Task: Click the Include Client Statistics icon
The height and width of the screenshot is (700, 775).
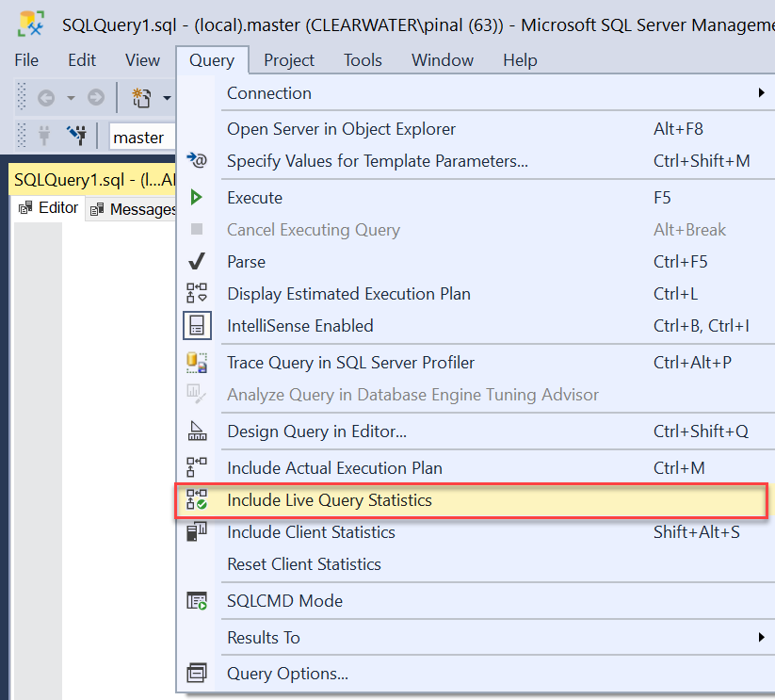Action: [x=197, y=532]
